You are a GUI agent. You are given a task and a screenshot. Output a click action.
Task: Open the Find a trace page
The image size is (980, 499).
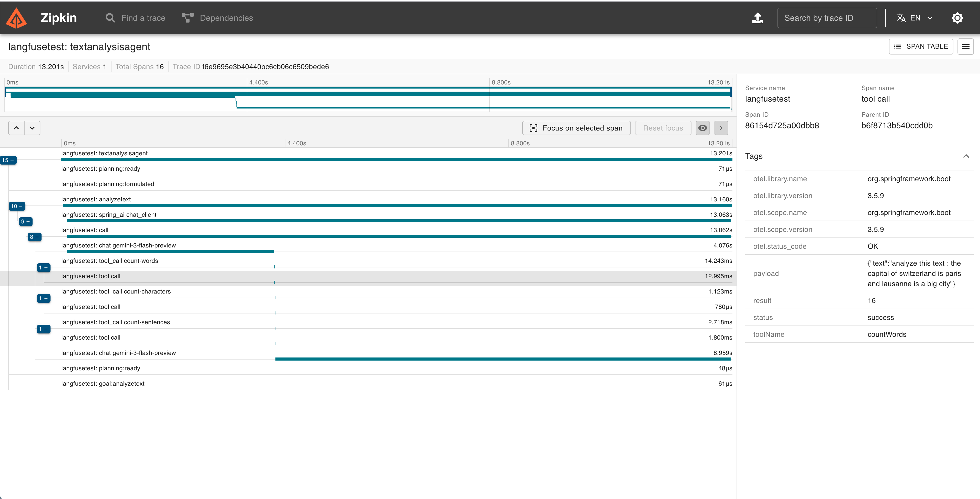(136, 18)
